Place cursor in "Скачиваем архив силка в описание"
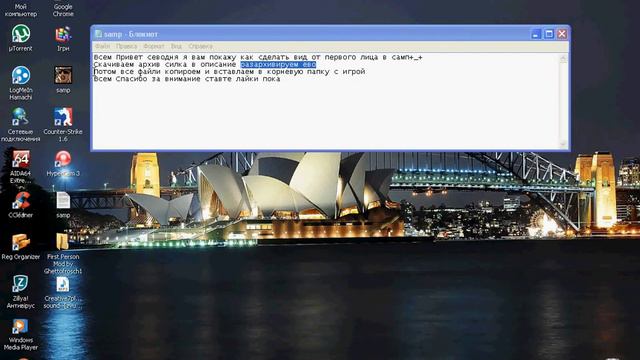This screenshot has height=360, width=640. tap(165, 64)
